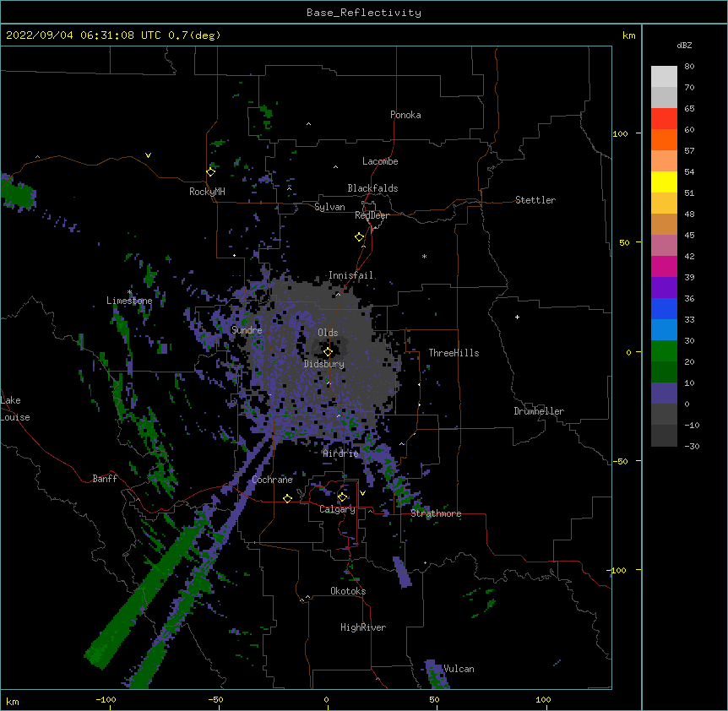Click the Base_Reflectivity title
The image size is (728, 711).
[364, 13]
